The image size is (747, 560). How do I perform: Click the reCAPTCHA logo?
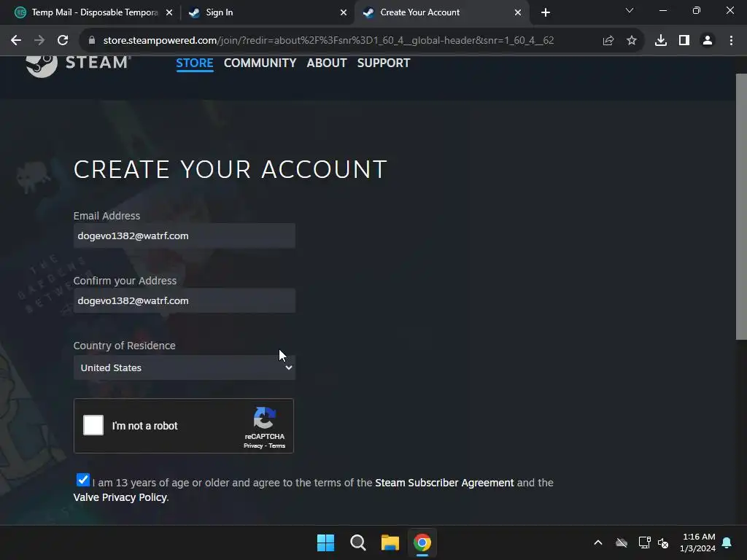[x=264, y=418]
